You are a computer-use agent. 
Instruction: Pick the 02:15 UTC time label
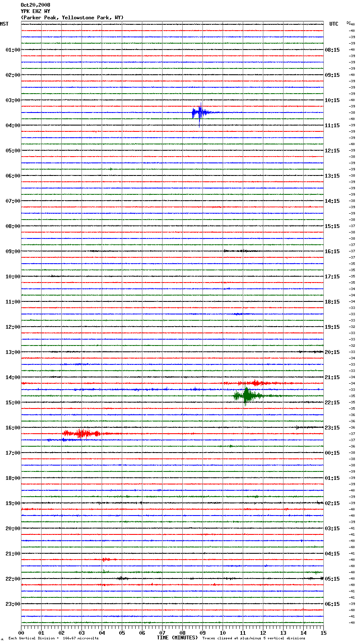click(332, 503)
